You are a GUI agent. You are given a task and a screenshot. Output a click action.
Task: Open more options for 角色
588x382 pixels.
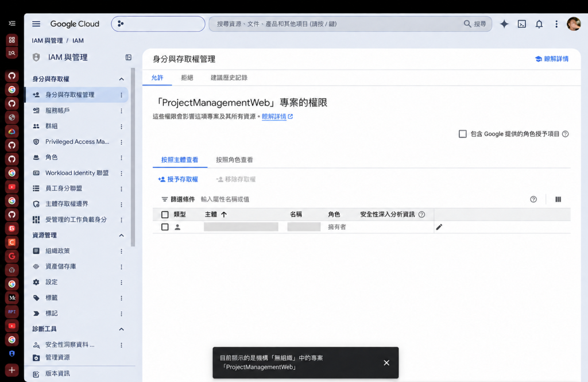point(121,157)
